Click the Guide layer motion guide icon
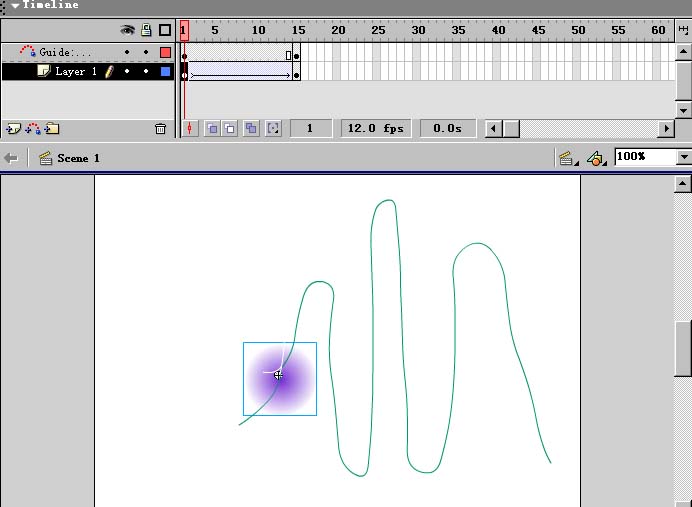This screenshot has height=507, width=692. click(27, 51)
